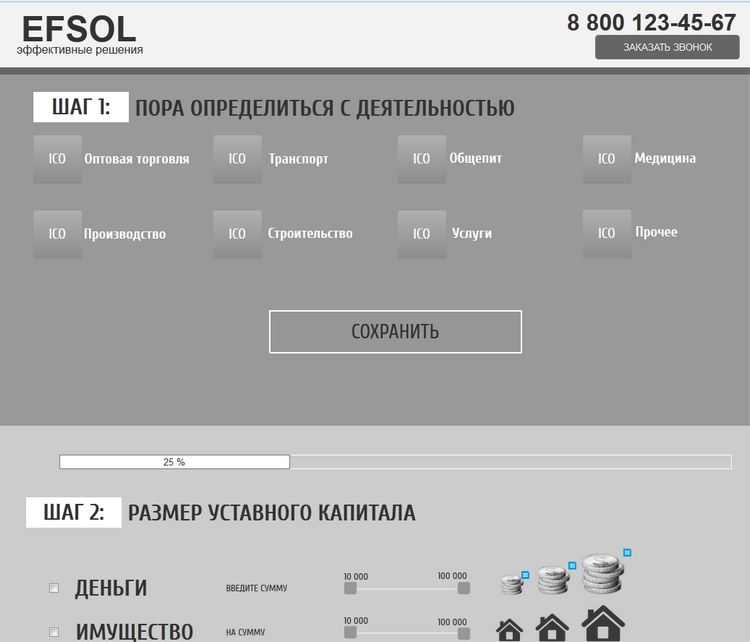Select the Транспорт ICO icon
Viewport: 750px width, 642px height.
pos(238,159)
